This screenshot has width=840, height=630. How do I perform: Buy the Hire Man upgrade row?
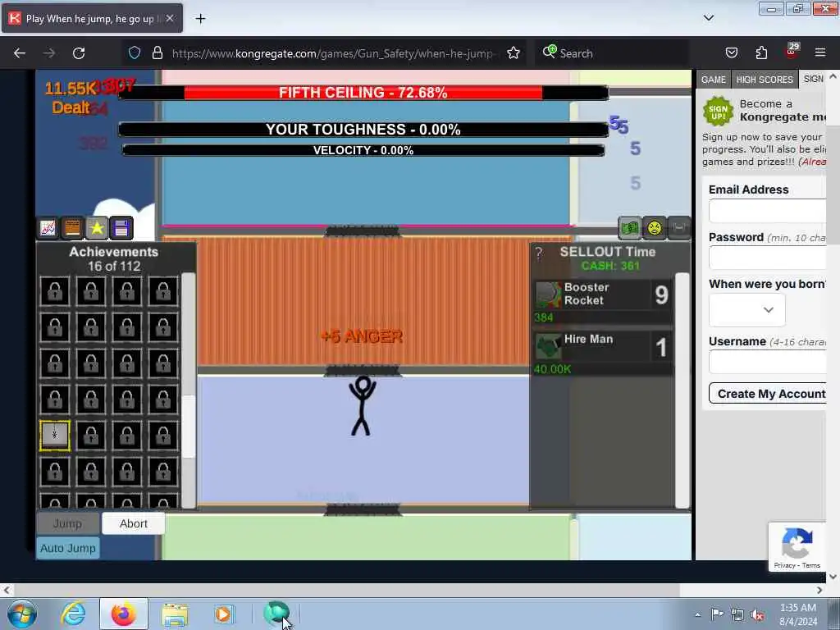[x=603, y=354]
